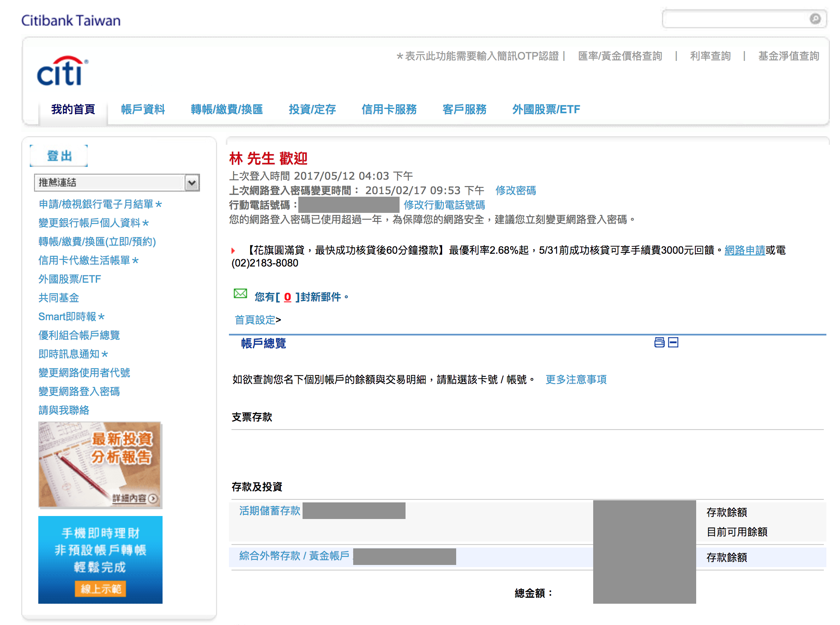Click the 登出 logout button
Screen dimensions: 840x625
[58, 156]
